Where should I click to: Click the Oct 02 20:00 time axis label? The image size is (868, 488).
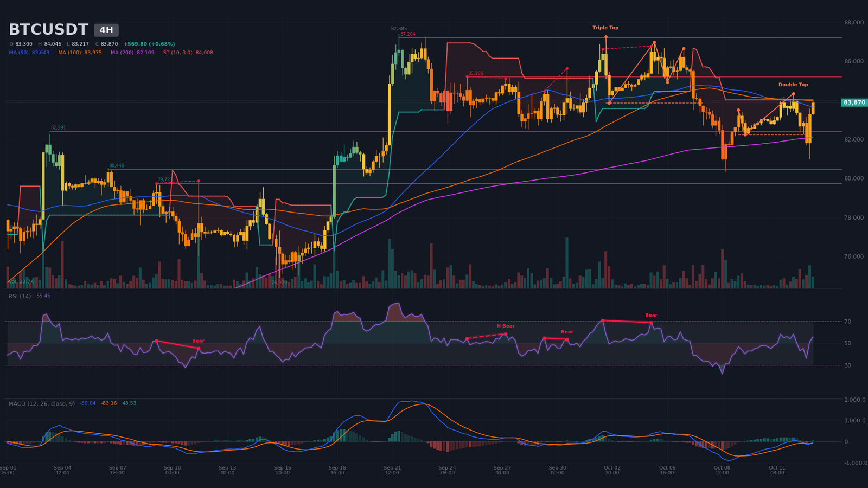point(612,470)
